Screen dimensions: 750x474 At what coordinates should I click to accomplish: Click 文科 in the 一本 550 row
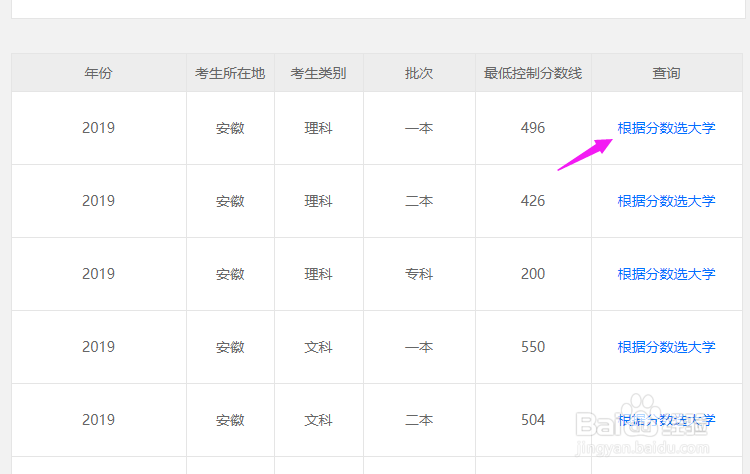(319, 347)
